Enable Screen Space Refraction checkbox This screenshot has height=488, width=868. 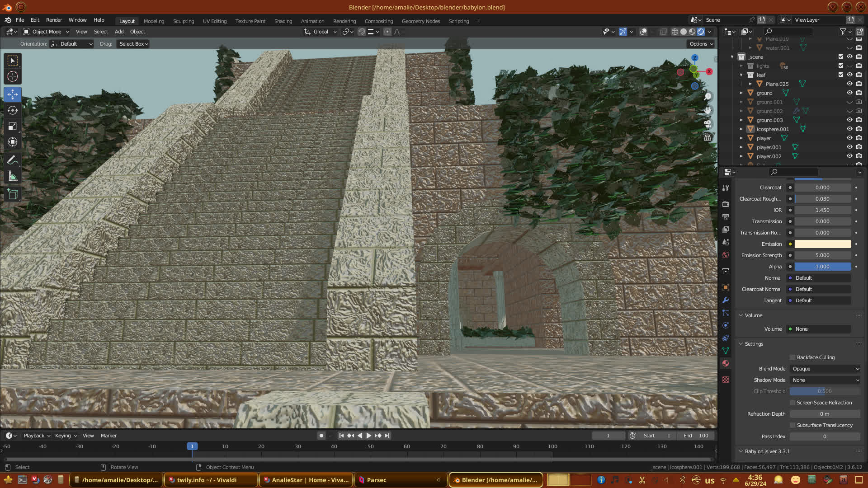793,403
